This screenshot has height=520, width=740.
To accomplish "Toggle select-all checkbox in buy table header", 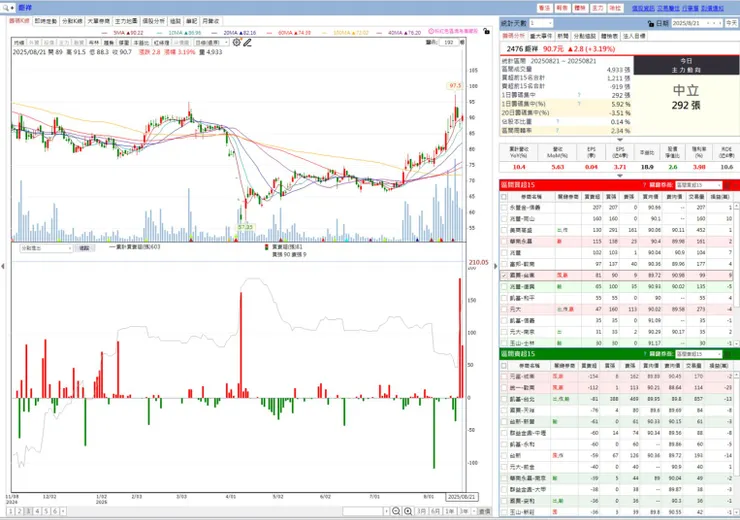I will point(504,197).
